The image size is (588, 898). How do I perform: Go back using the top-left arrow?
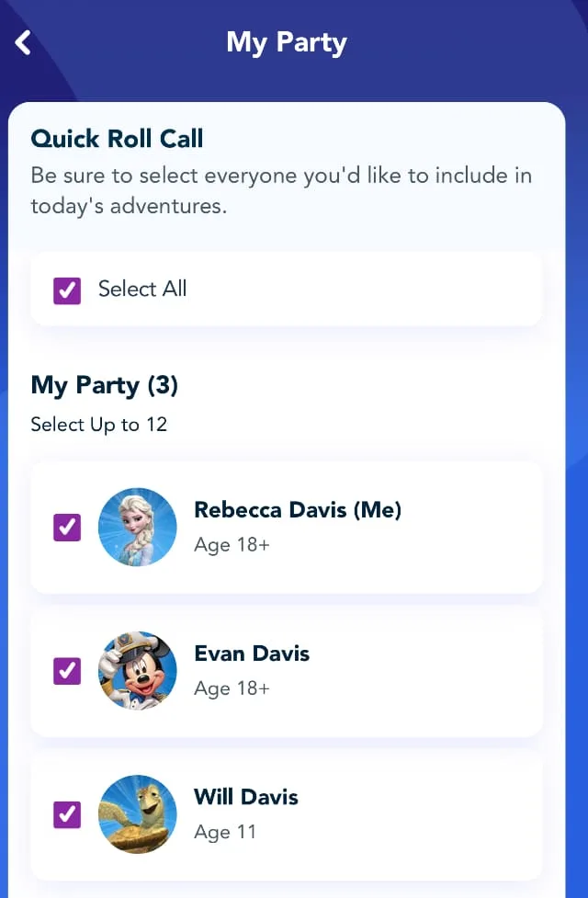(x=23, y=43)
